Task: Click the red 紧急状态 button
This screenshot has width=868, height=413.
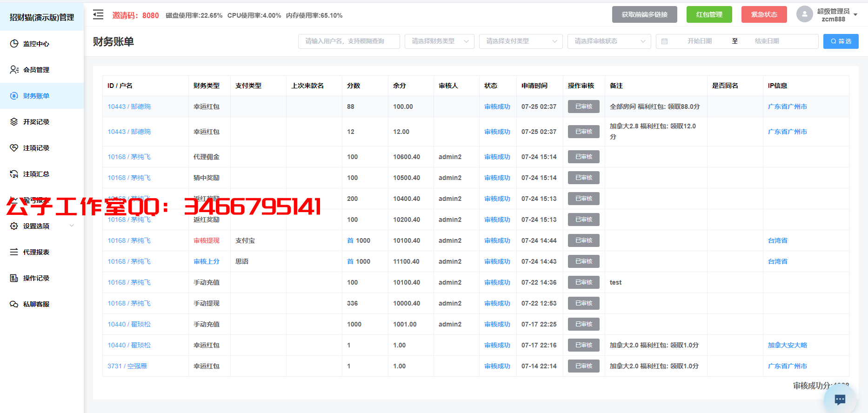Action: coord(764,14)
